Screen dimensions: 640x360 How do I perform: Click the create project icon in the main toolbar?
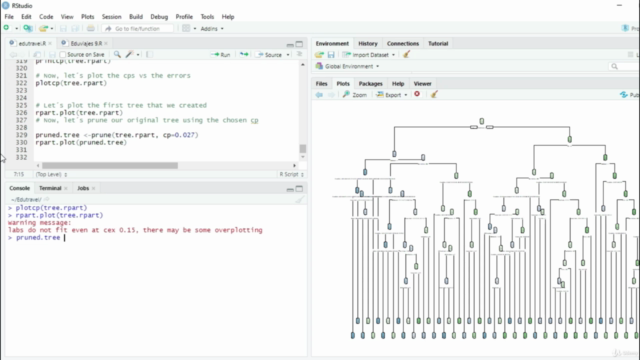coord(28,28)
